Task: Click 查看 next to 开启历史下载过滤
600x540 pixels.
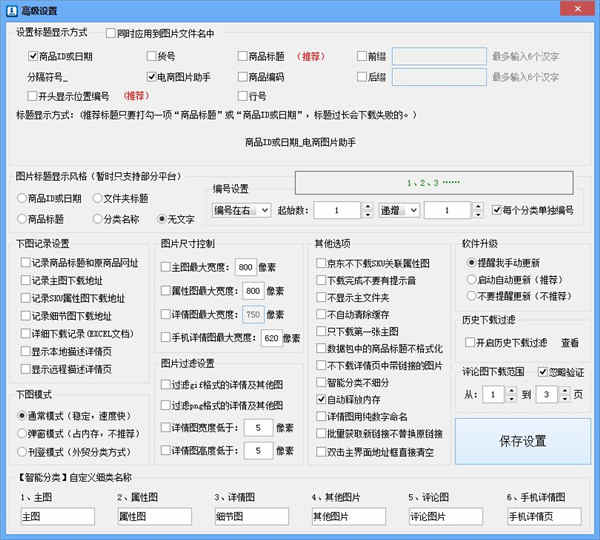Action: [569, 342]
